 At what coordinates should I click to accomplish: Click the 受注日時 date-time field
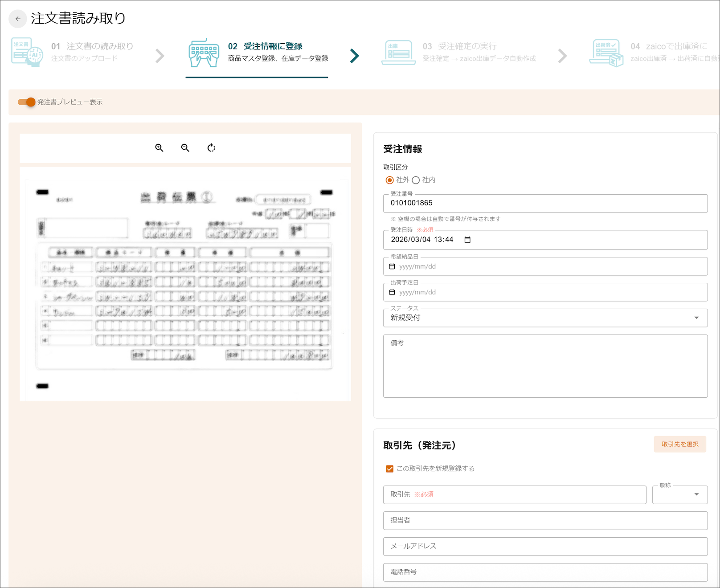[x=545, y=240]
